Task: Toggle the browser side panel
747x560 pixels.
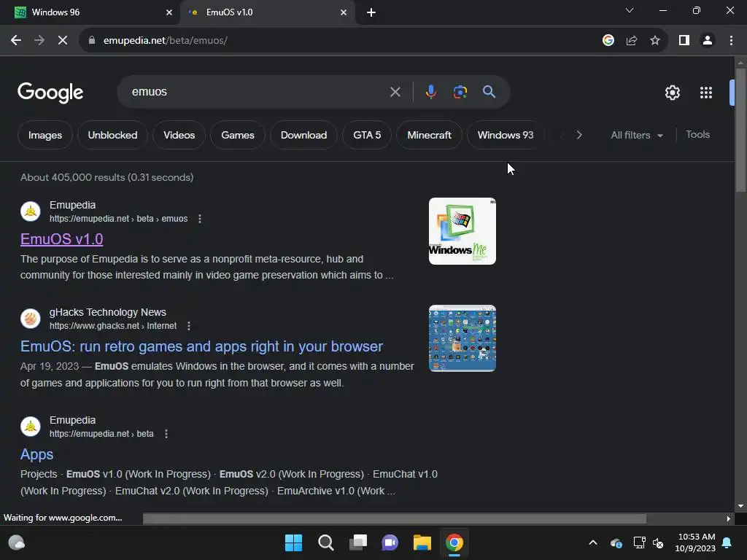Action: coord(684,41)
